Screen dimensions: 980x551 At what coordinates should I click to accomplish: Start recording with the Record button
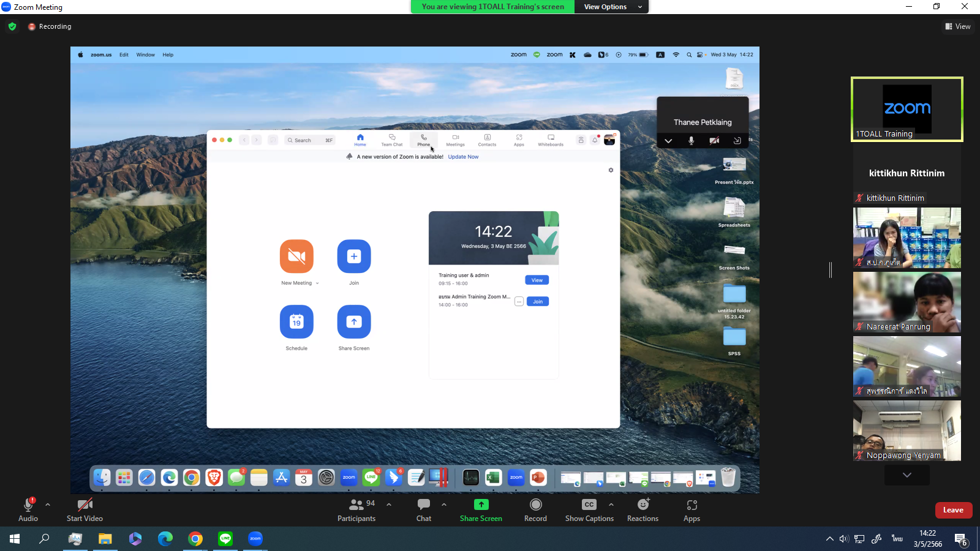(x=535, y=509)
